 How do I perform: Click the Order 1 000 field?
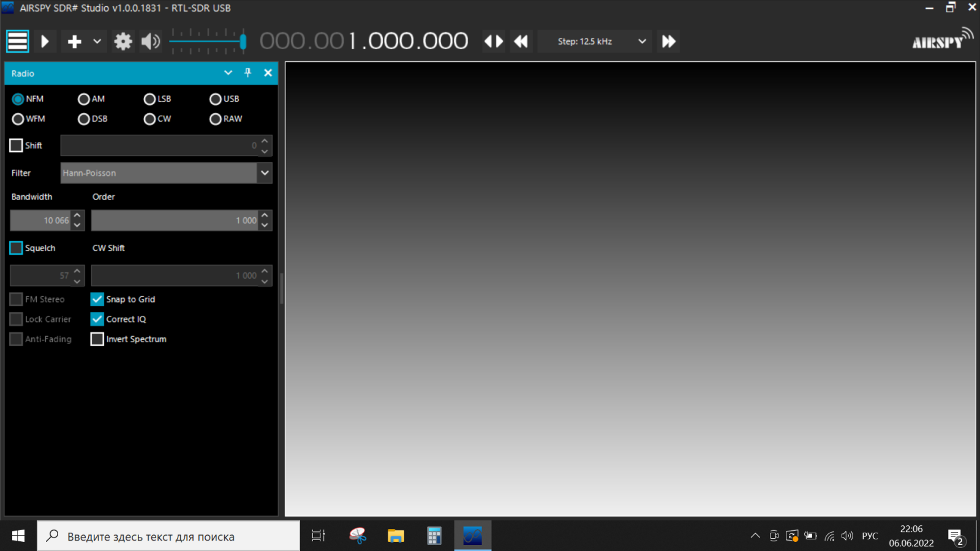coord(175,220)
